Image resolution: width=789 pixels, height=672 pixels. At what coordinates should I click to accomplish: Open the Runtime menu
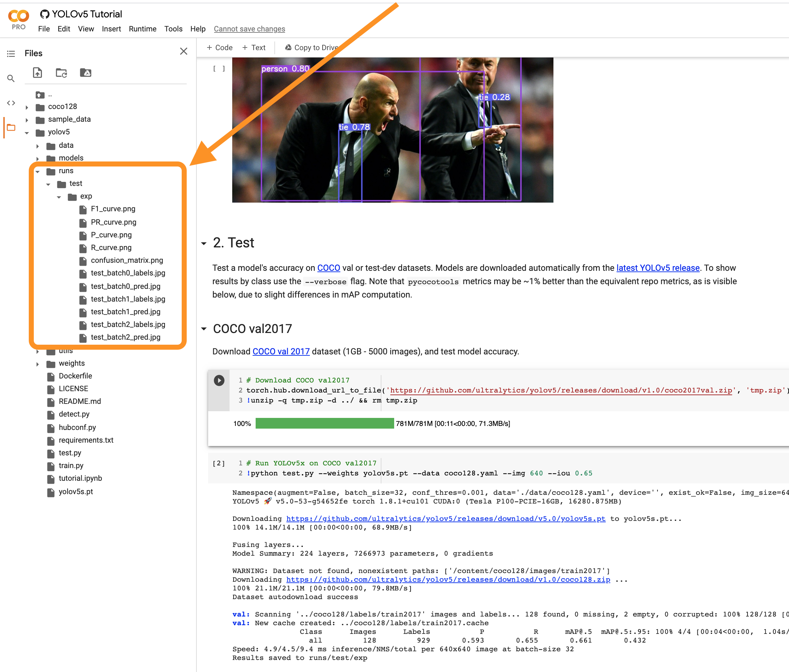click(143, 29)
